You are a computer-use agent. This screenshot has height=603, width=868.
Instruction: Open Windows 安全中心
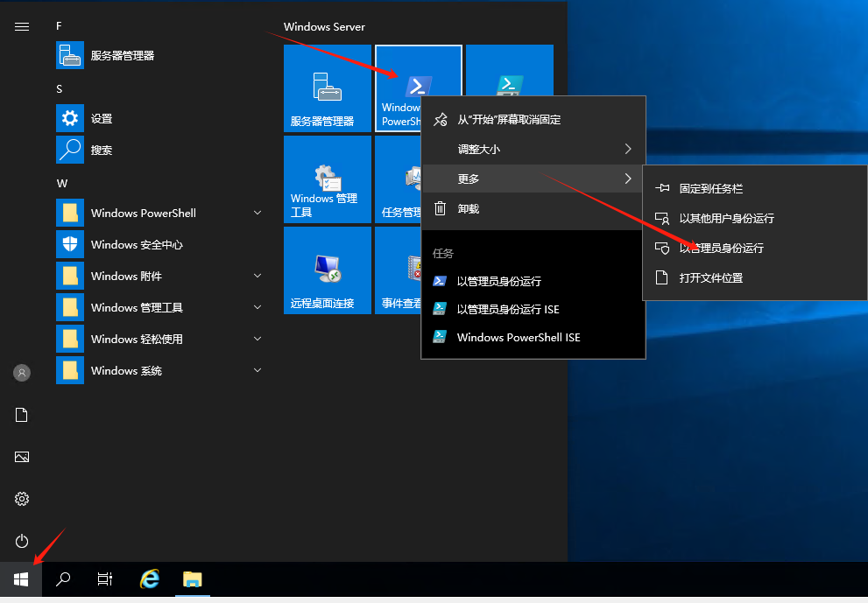pos(159,244)
